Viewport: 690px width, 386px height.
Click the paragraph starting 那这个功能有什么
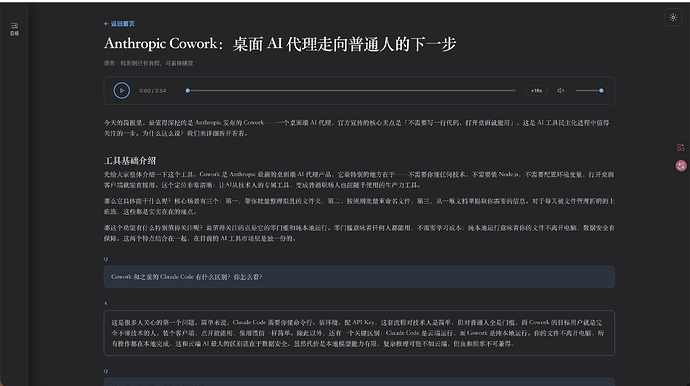point(359,233)
